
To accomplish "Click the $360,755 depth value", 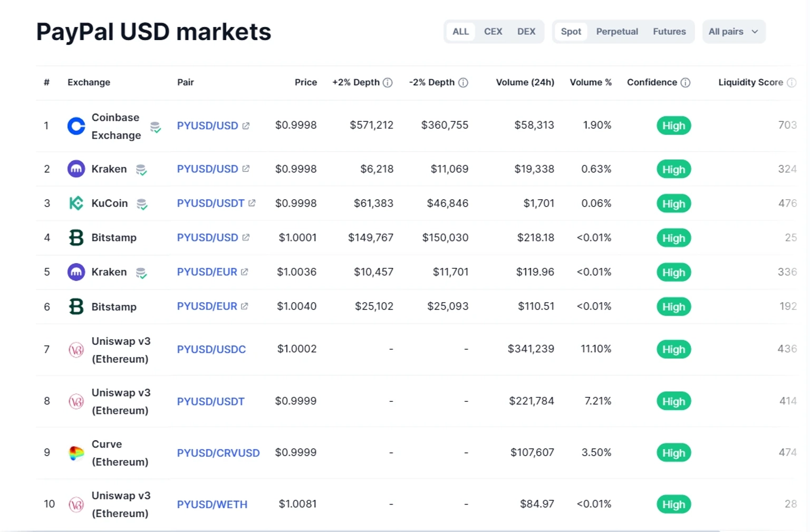I will pyautogui.click(x=445, y=125).
